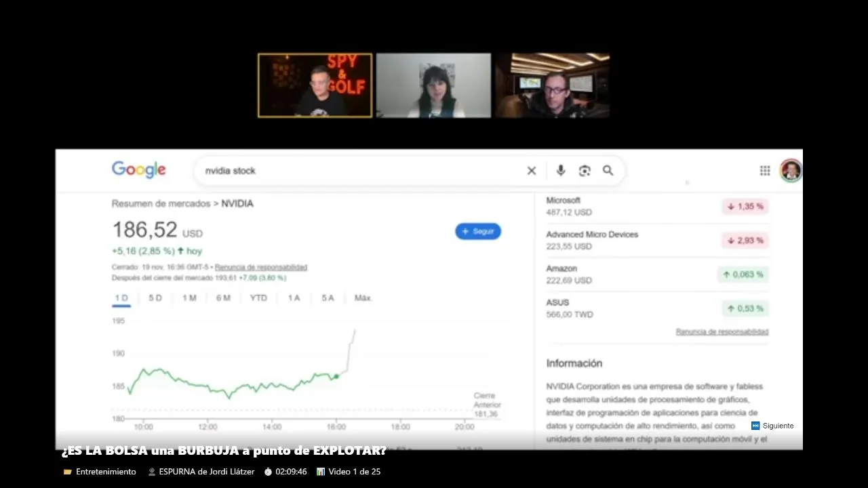The width and height of the screenshot is (868, 488).
Task: Open the Microsoft stock row
Action: pos(657,206)
